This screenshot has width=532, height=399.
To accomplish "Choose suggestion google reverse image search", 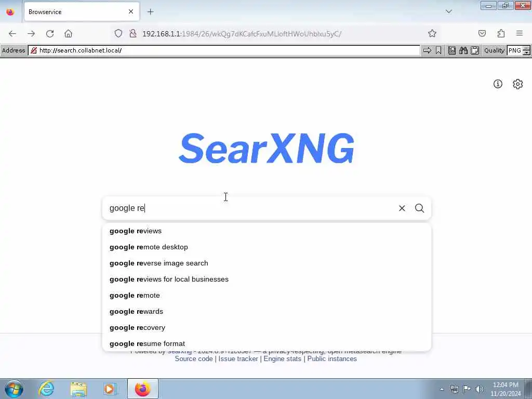I will pyautogui.click(x=267, y=263).
